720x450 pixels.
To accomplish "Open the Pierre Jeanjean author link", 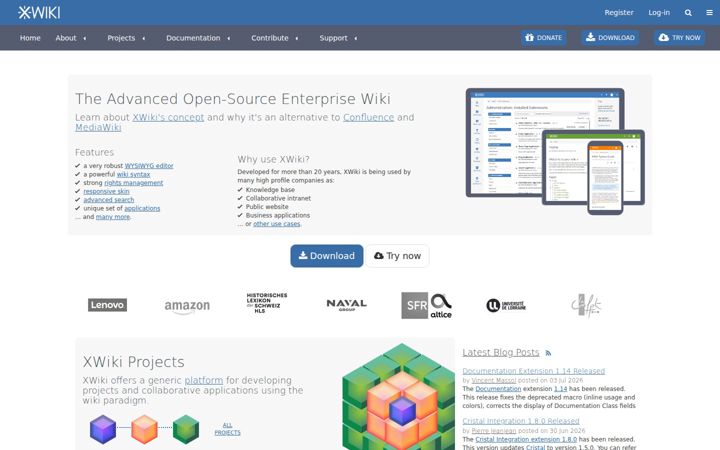I will 494,431.
